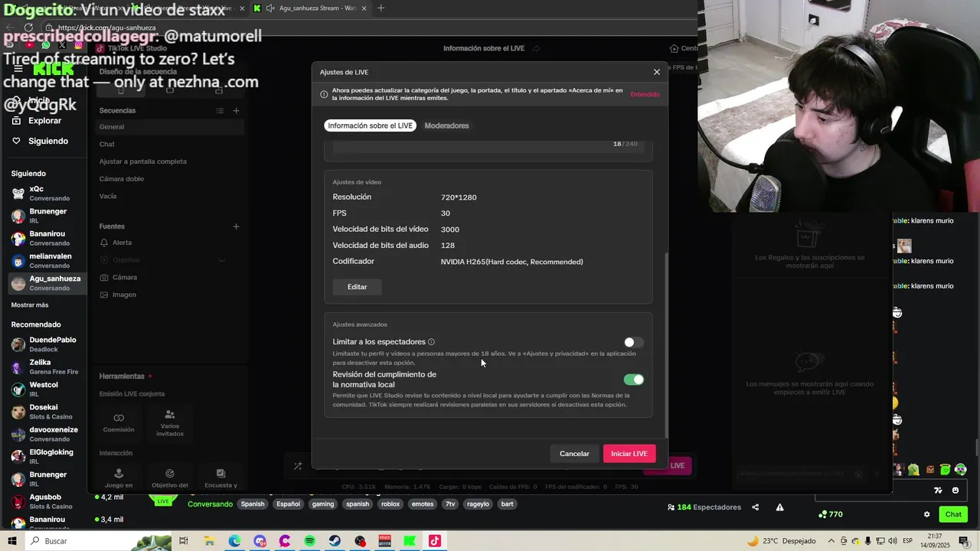Viewport: 980px width, 551px height.
Task: Open the Secuencias list view icon
Action: click(220, 110)
